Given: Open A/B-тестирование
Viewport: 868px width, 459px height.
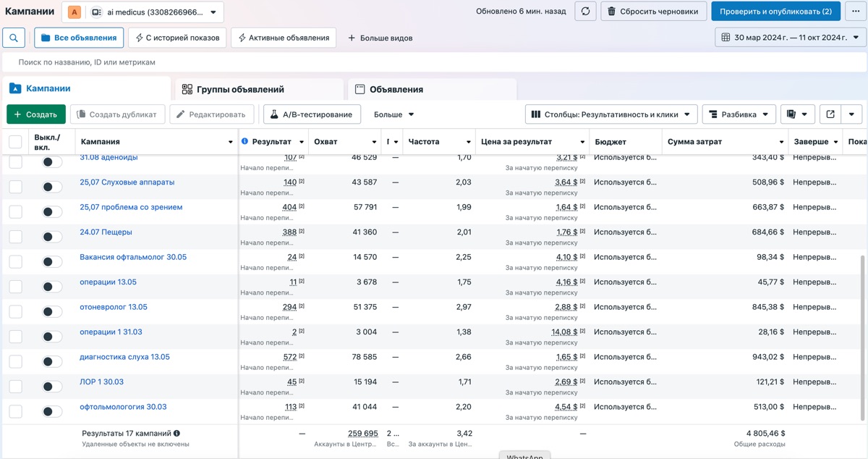Looking at the screenshot, I should (x=312, y=114).
